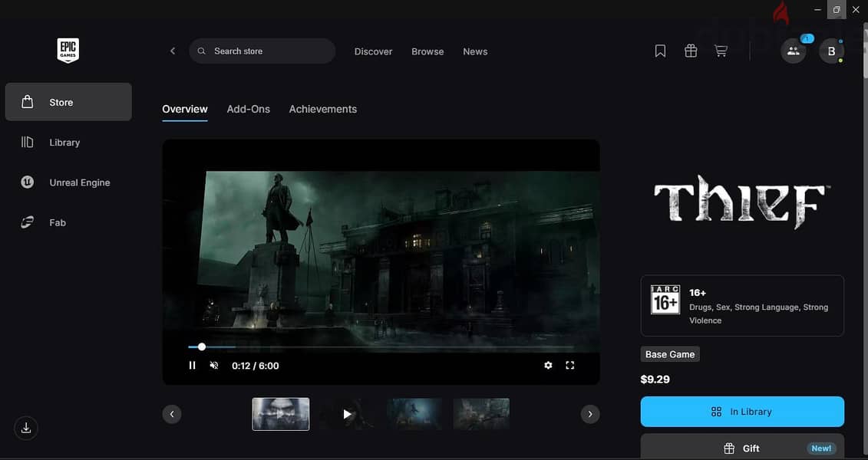Minimize the Epic Games window
The image size is (868, 460).
point(817,9)
